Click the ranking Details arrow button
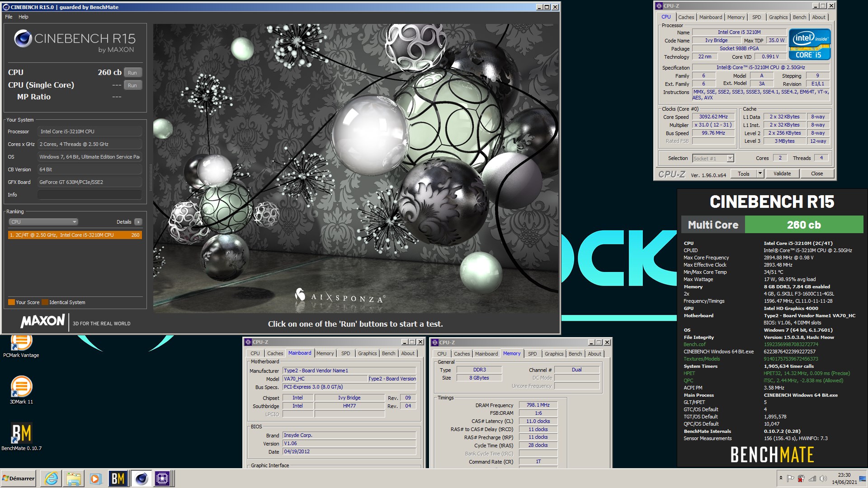Viewport: 868px width, 488px height. click(x=138, y=222)
